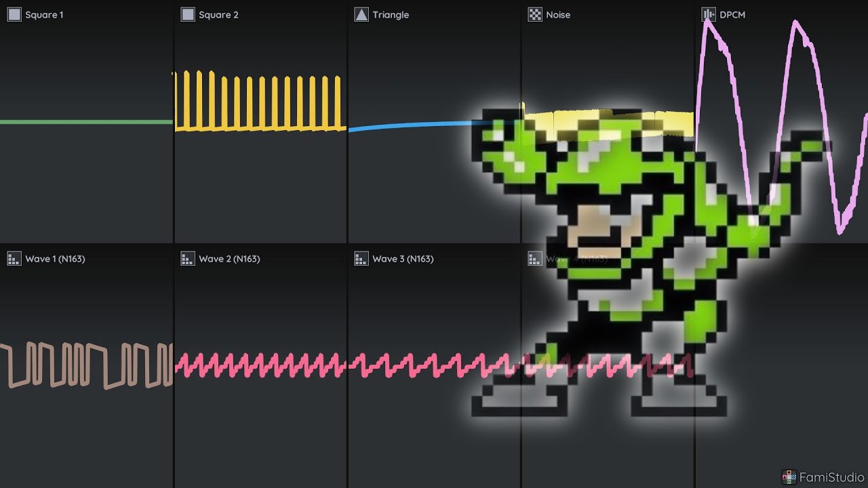Screen dimensions: 868x488
Task: Select the Square 1 label
Action: (x=44, y=15)
